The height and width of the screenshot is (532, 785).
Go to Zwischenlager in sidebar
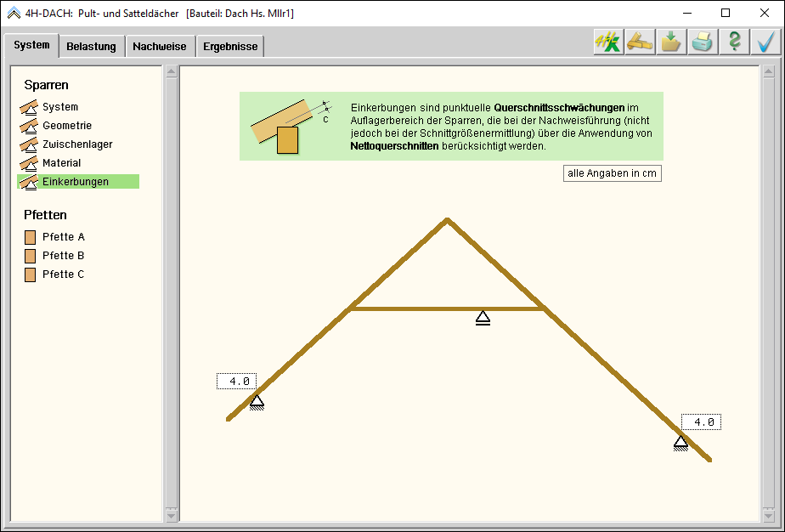pyautogui.click(x=76, y=144)
